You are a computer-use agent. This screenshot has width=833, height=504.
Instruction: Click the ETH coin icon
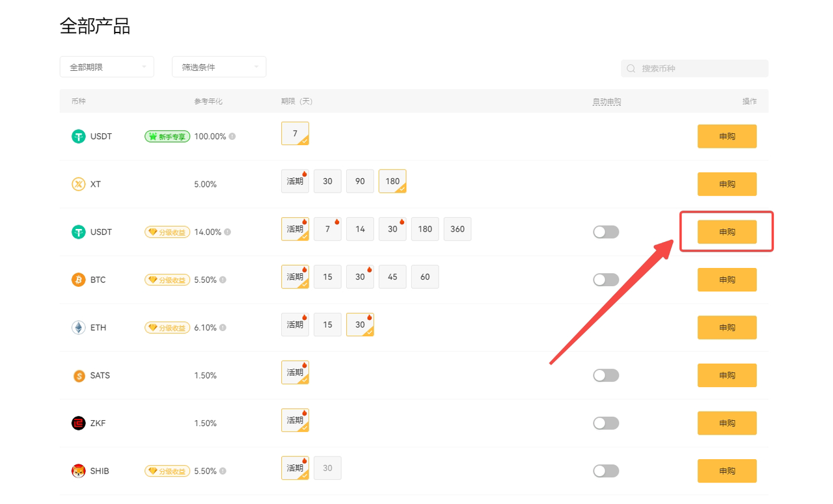(x=78, y=328)
